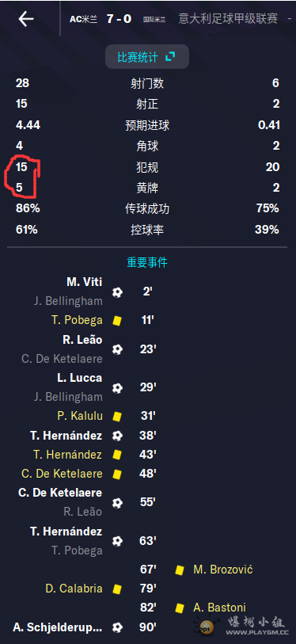Click the 预期进球 stat row label
296x644 pixels.
(x=147, y=125)
